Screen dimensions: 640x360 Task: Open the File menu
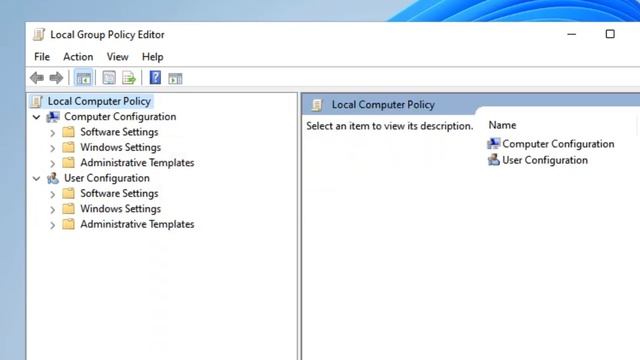[42, 57]
